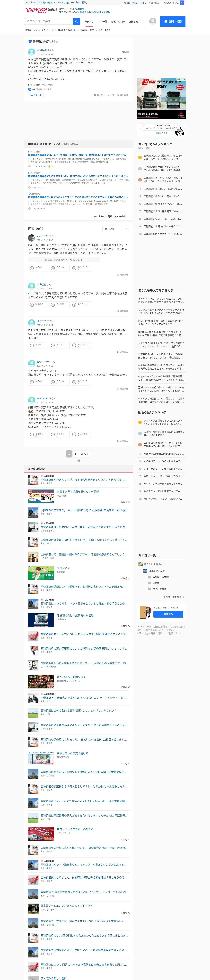
Task: Select the お知らせ tab
Action: 133,22
